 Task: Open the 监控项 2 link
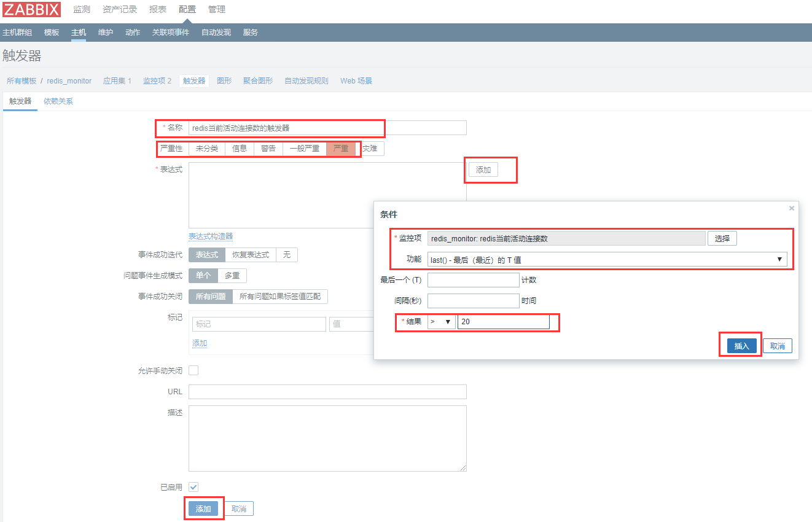[157, 81]
